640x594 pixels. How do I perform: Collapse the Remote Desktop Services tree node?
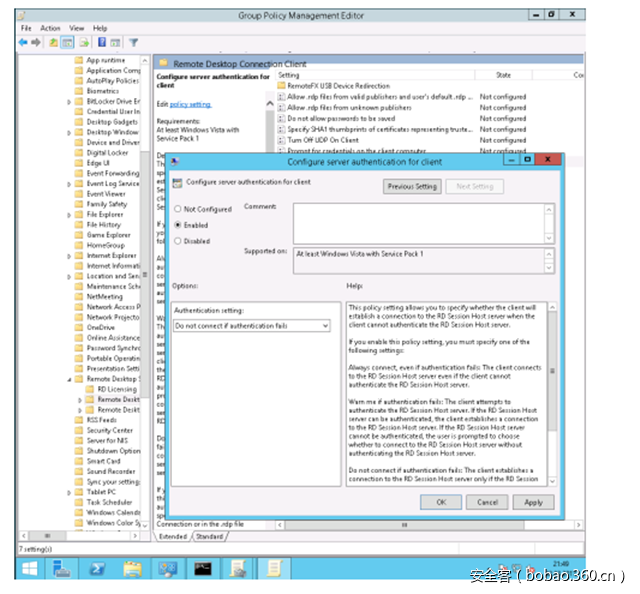pyautogui.click(x=69, y=379)
